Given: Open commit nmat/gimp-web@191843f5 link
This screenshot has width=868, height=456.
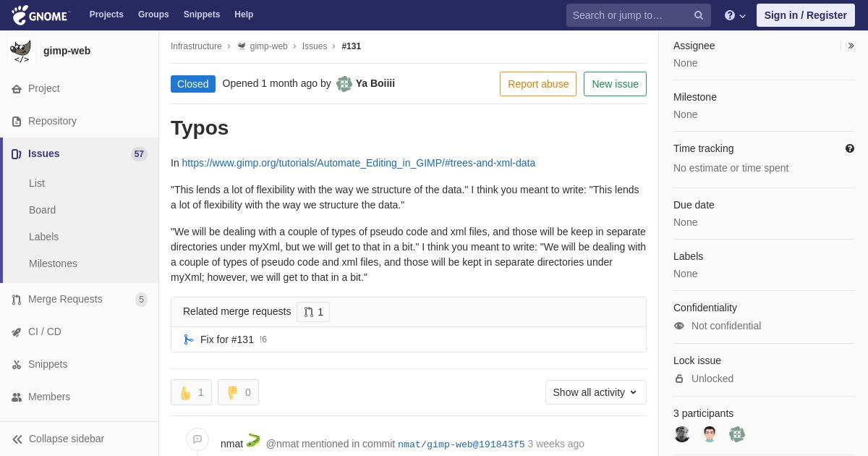Looking at the screenshot, I should coord(461,444).
